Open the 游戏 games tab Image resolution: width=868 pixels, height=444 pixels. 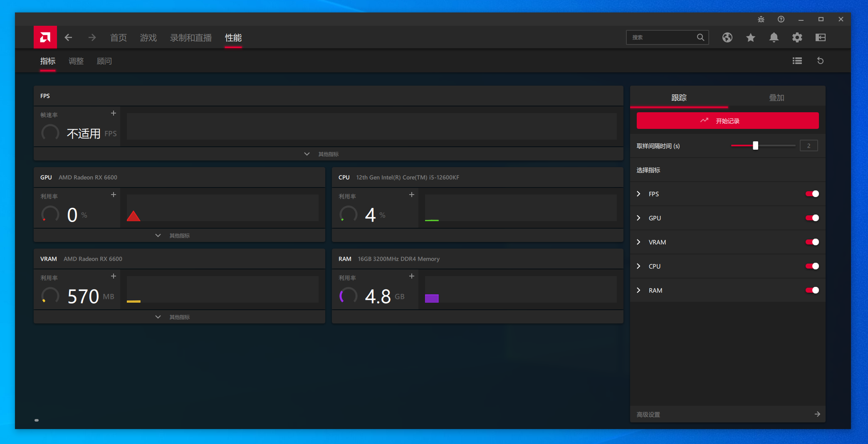click(148, 38)
